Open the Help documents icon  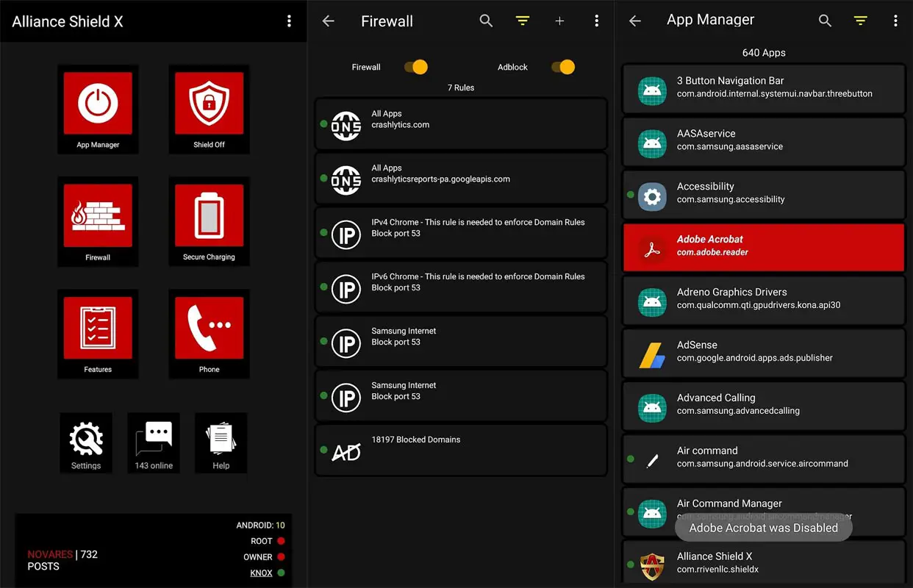[221, 443]
